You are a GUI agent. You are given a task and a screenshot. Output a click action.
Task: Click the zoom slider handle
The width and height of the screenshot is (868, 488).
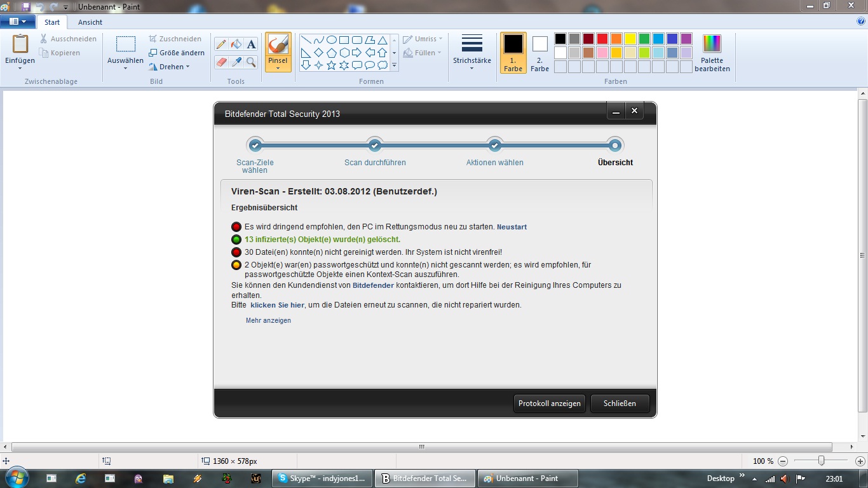coord(821,461)
